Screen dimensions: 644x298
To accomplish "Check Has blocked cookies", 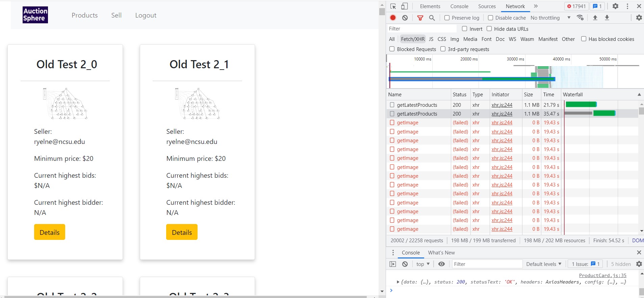I will 584,39.
